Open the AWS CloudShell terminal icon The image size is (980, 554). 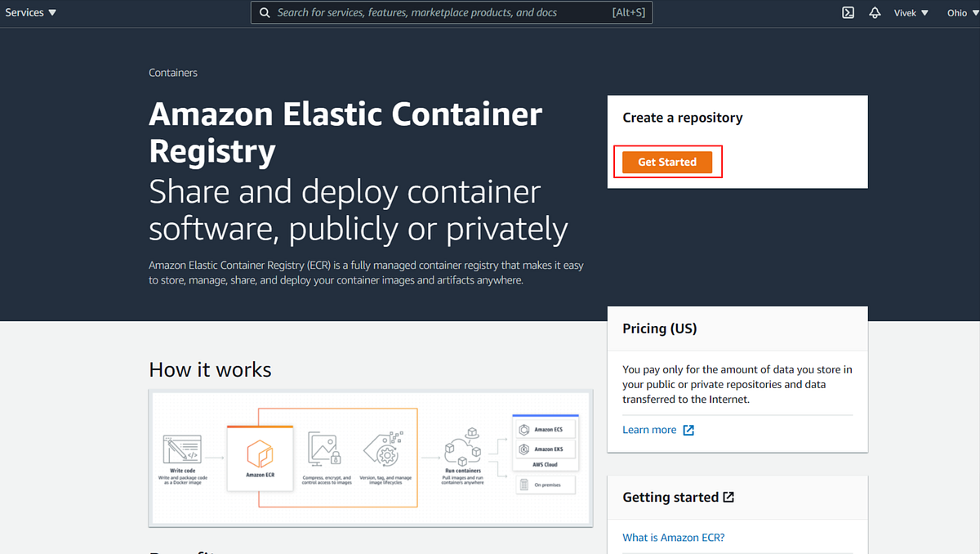848,12
